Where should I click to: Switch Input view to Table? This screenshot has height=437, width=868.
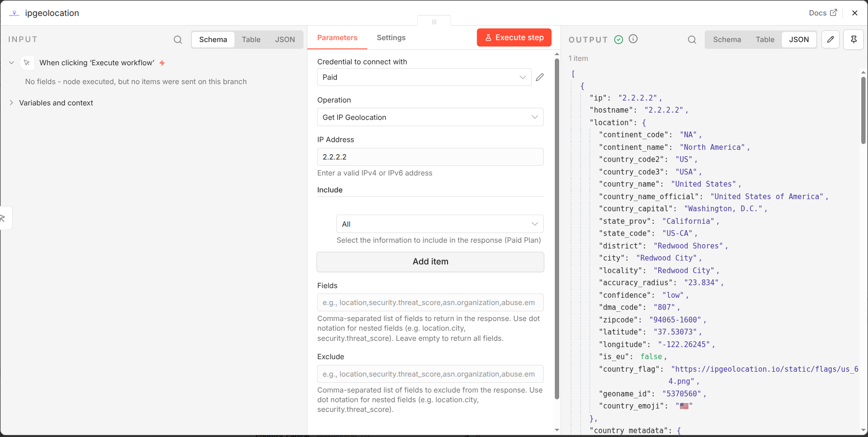pos(251,40)
